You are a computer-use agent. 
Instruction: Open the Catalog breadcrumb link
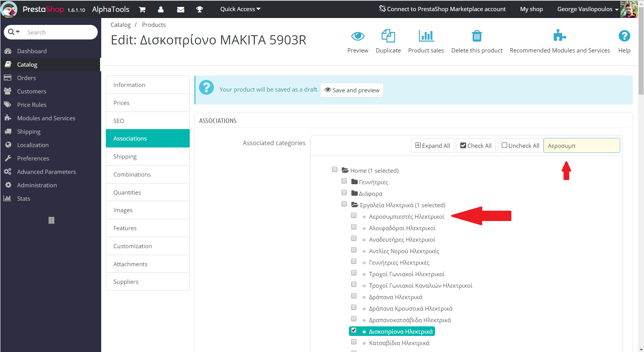120,25
